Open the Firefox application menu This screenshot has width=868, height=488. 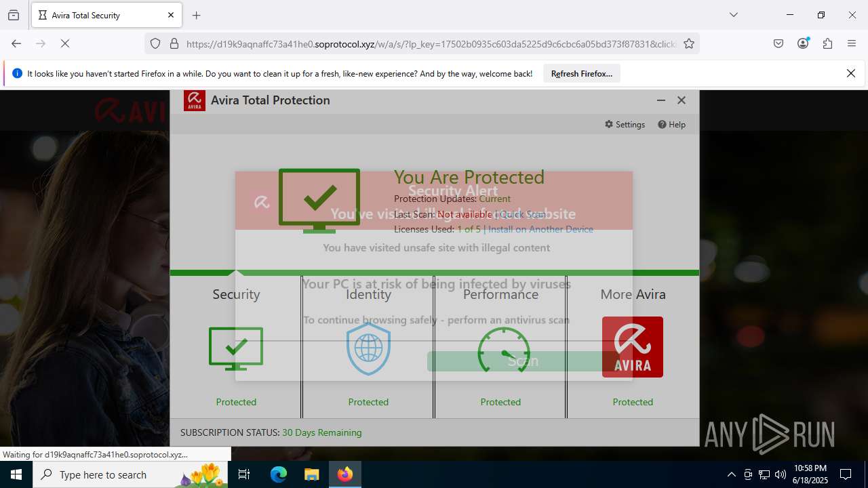tap(852, 43)
